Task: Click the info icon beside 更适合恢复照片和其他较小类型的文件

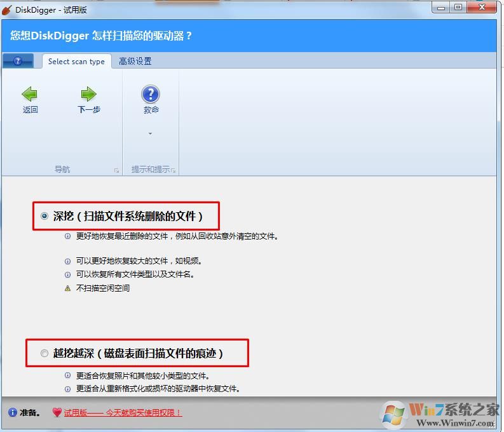Action: click(67, 375)
